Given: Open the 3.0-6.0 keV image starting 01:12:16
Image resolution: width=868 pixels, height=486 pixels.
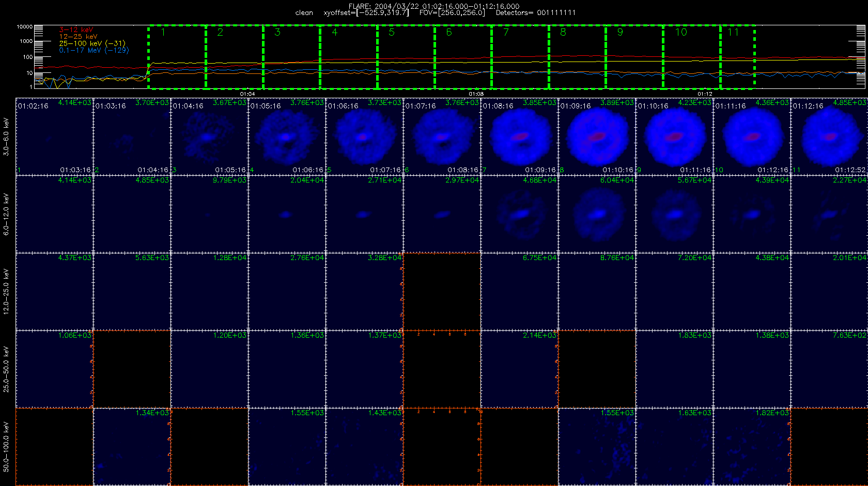Looking at the screenshot, I should [x=829, y=136].
